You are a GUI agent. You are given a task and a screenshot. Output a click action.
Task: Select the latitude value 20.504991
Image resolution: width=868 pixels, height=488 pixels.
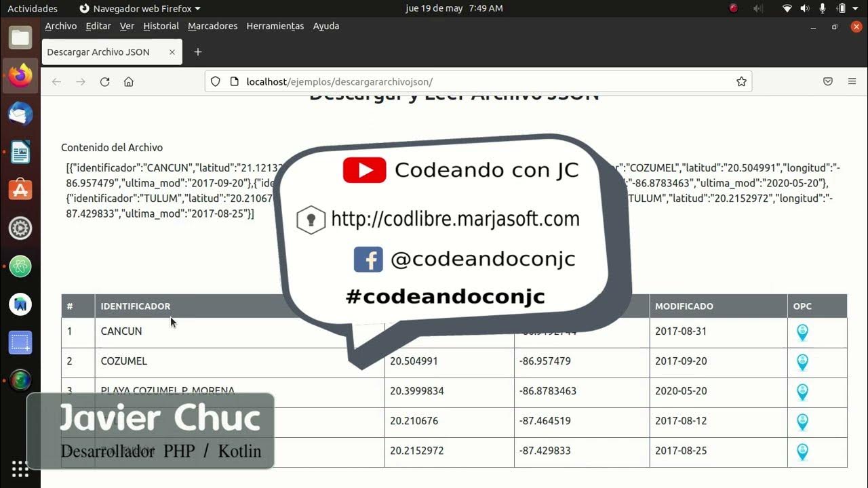pos(414,361)
